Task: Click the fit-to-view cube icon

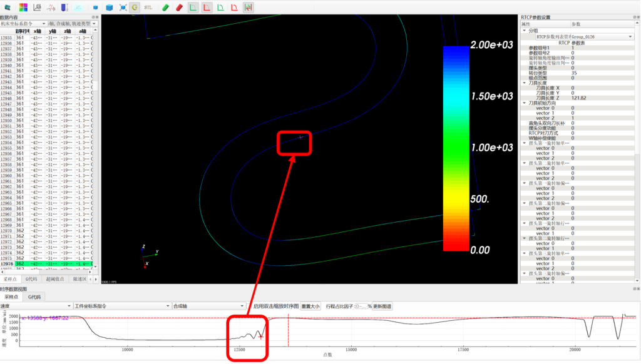Action: (123, 8)
